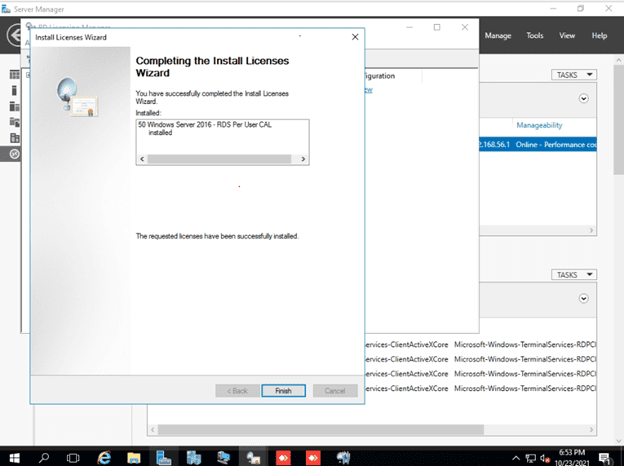This screenshot has height=466, width=624.
Task: Open last taskbar app icon before system tray
Action: (x=343, y=458)
